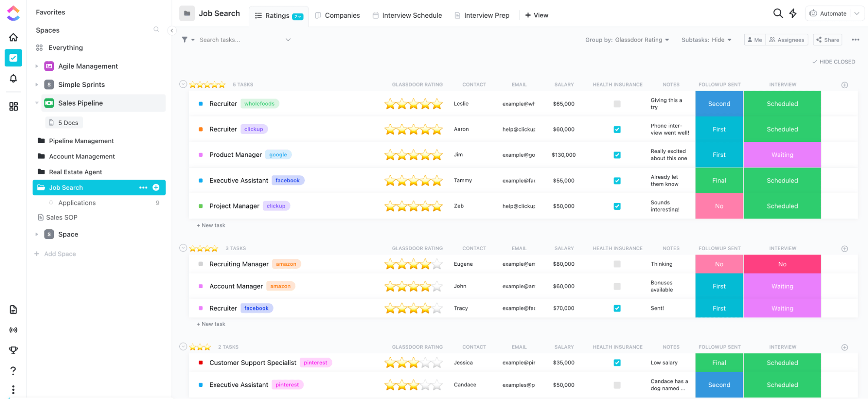Open Notifications bell in left sidebar
The height and width of the screenshot is (399, 868).
pyautogui.click(x=13, y=79)
